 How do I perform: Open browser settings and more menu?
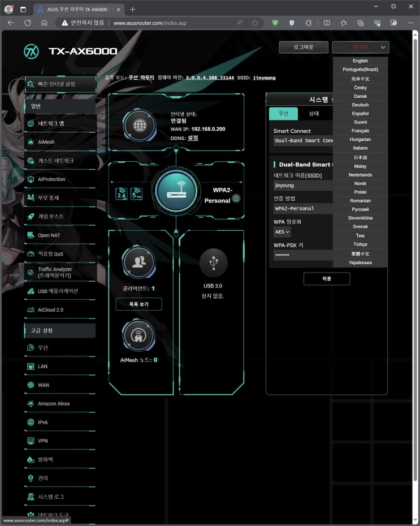coord(410,23)
